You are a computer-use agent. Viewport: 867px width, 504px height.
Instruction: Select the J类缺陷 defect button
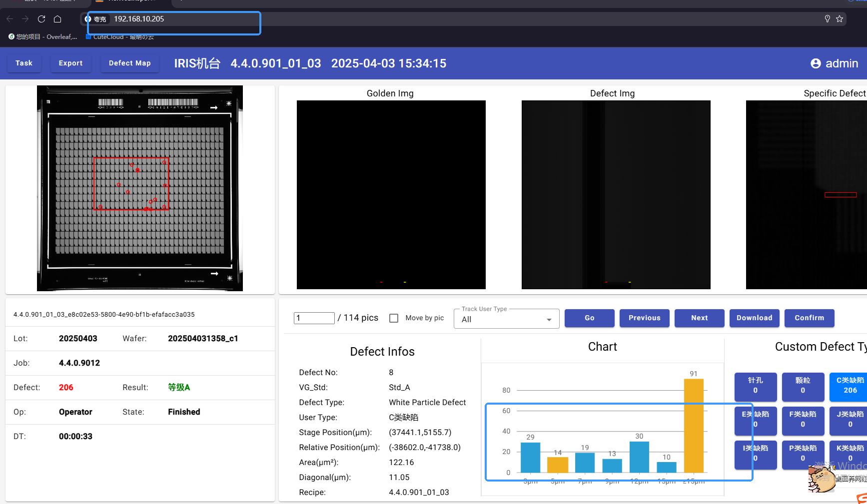(849, 421)
